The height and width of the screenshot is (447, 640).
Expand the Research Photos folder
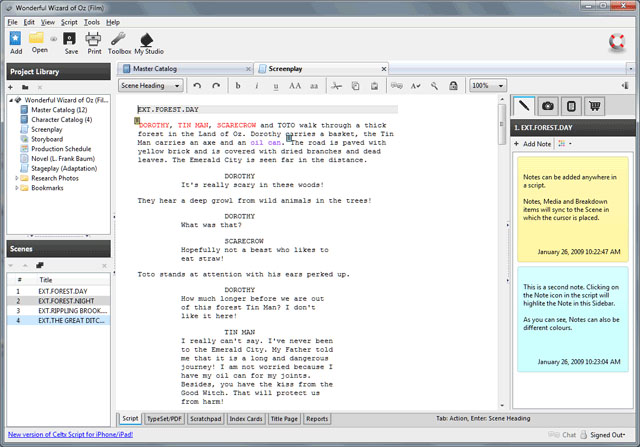pyautogui.click(x=16, y=178)
